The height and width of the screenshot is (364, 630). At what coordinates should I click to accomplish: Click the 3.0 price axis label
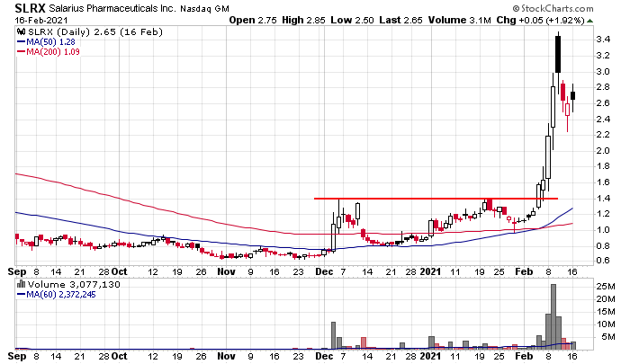tap(603, 71)
